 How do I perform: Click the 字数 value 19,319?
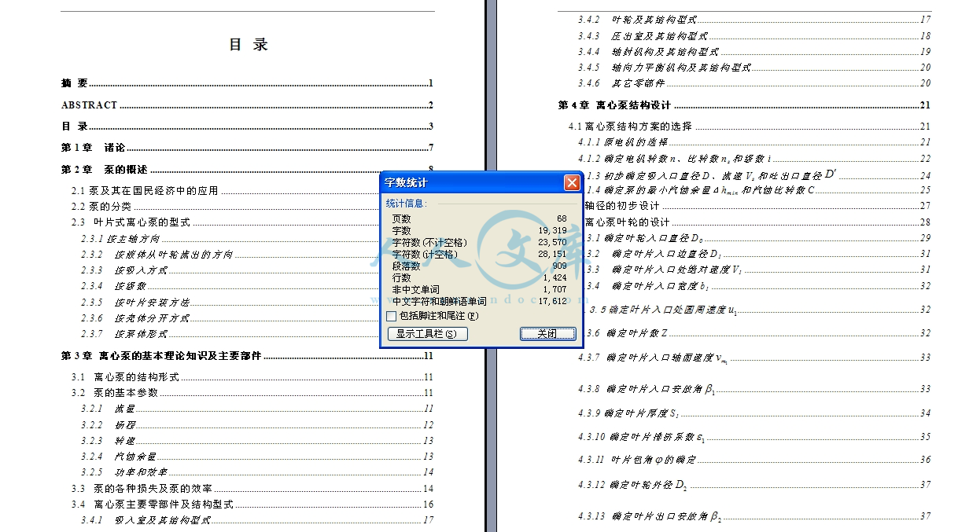tap(553, 230)
